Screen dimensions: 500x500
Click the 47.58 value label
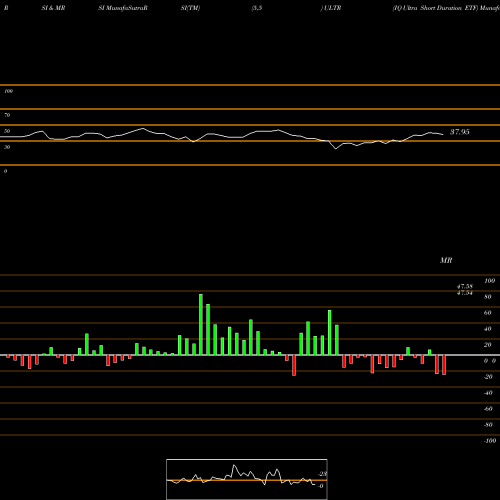(465, 286)
